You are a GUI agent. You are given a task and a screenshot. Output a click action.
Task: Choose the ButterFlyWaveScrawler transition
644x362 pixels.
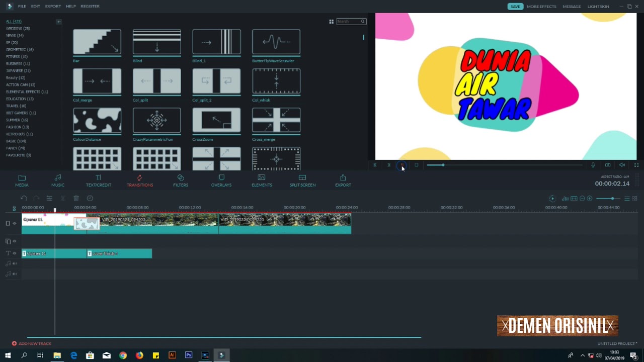[x=276, y=42]
